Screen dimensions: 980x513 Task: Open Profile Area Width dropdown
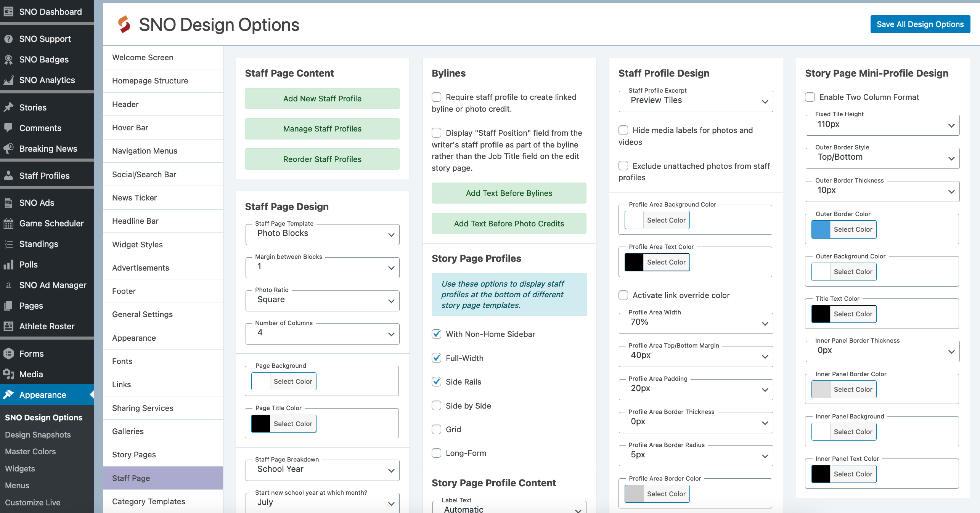tap(696, 323)
